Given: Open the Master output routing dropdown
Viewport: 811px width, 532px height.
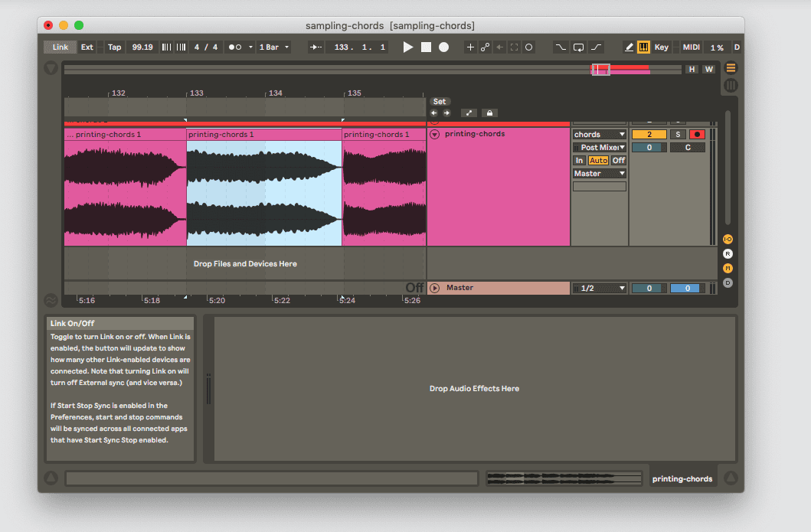Looking at the screenshot, I should click(x=600, y=173).
